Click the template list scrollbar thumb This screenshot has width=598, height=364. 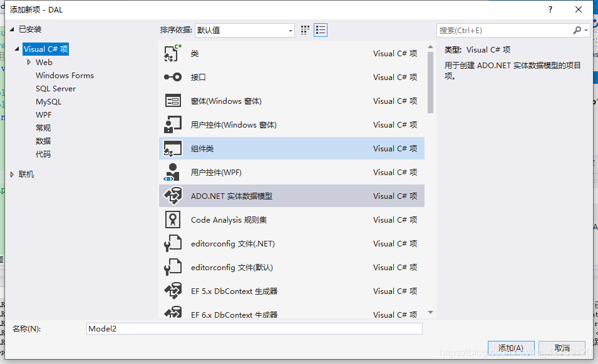tap(431, 83)
